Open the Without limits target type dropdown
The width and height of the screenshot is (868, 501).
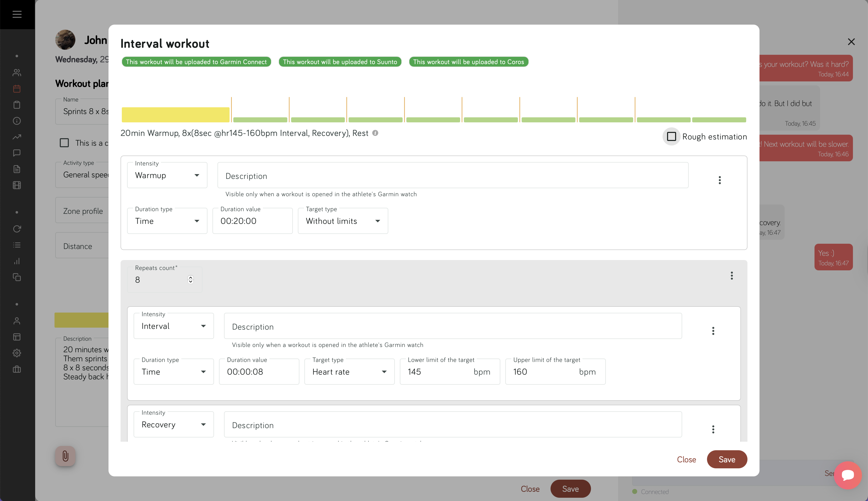343,221
